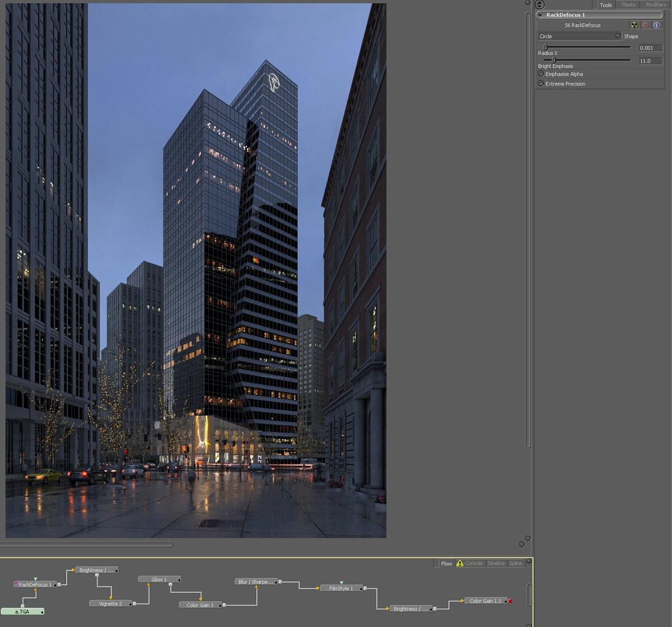The width and height of the screenshot is (672, 627).
Task: Select the FilmStyle 1 node
Action: (340, 588)
